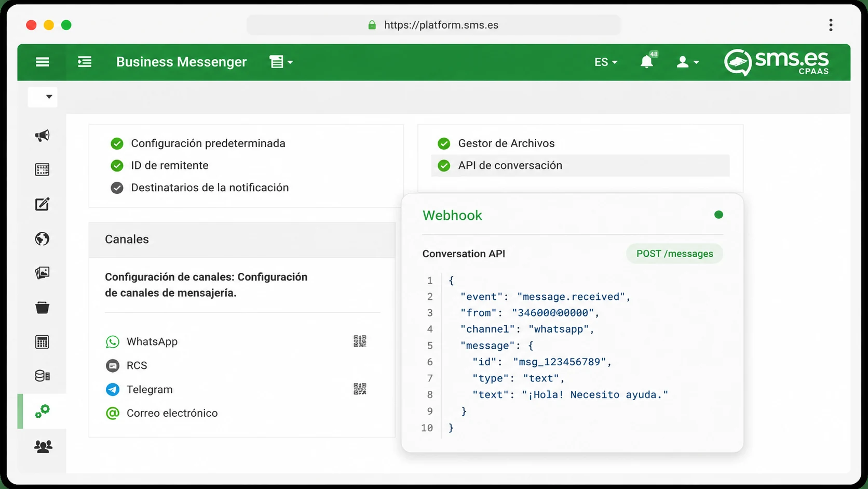The width and height of the screenshot is (868, 489).
Task: Open the users group sidebar icon
Action: coord(43,446)
